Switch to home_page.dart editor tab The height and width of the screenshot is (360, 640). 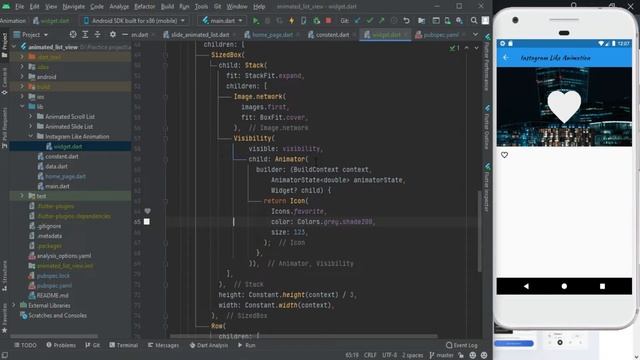pos(269,35)
